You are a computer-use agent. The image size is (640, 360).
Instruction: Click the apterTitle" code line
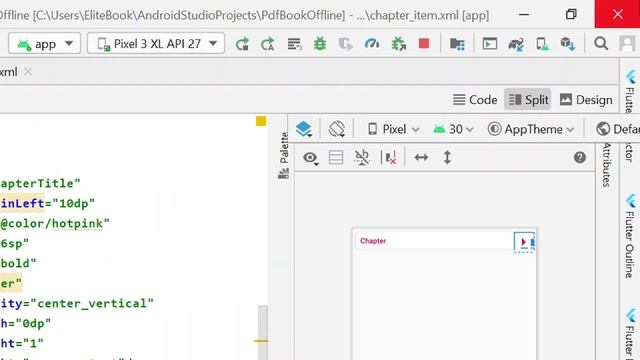click(40, 183)
